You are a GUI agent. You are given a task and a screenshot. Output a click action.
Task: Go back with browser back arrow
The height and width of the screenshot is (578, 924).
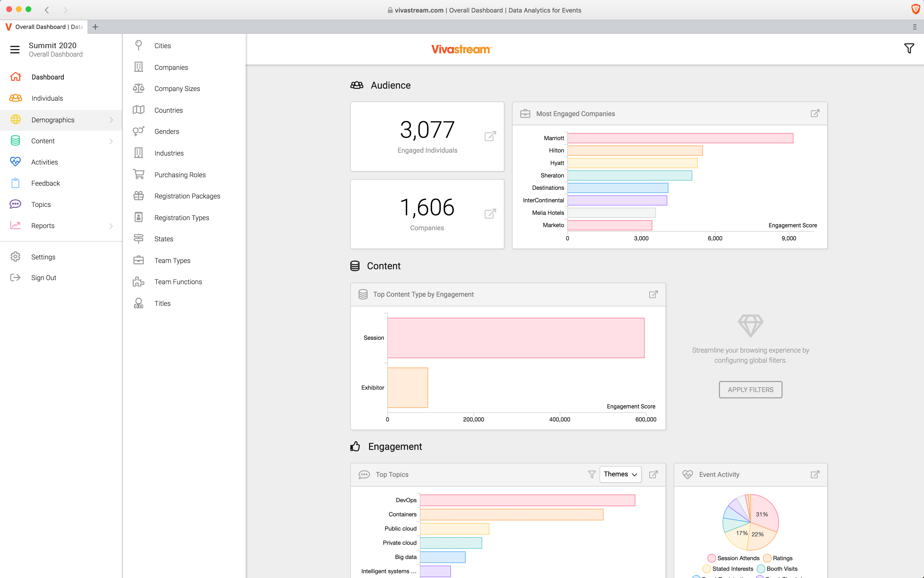coord(47,10)
